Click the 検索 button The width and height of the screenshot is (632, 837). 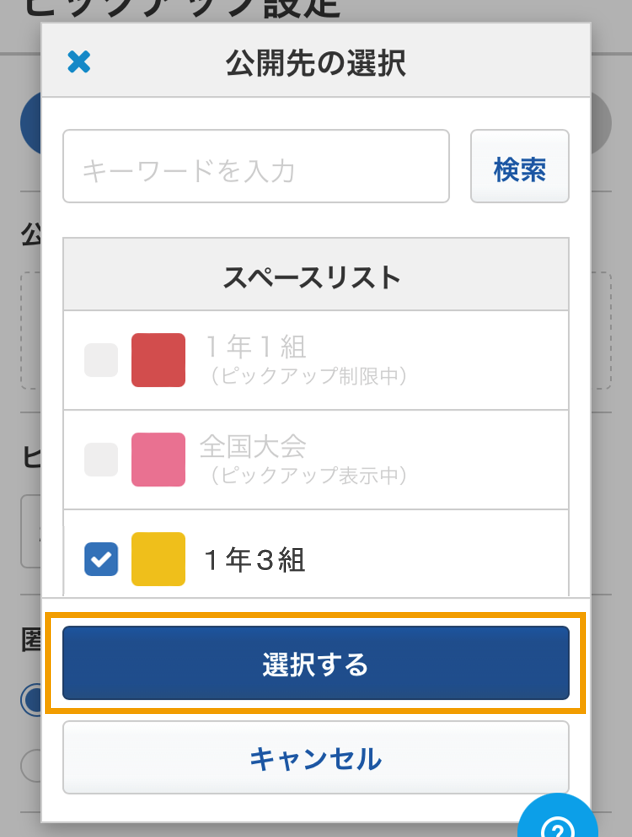(520, 166)
